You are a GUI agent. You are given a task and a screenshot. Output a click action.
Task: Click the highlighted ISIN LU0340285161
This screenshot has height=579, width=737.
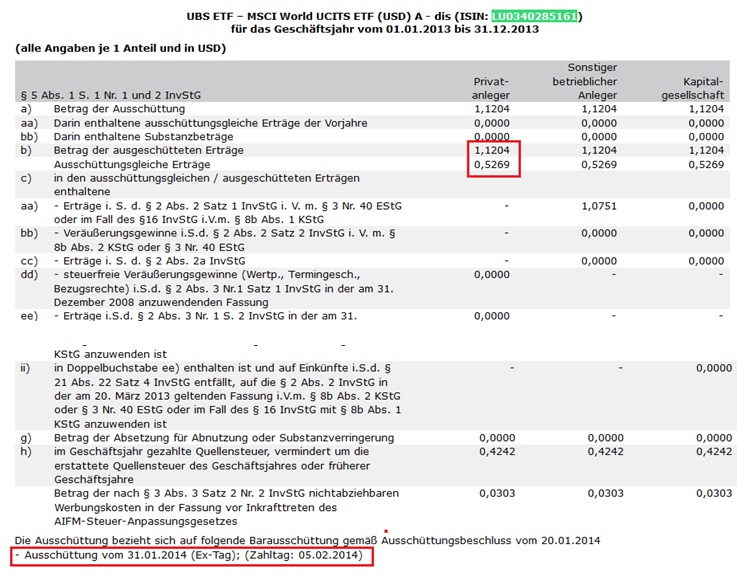click(534, 16)
